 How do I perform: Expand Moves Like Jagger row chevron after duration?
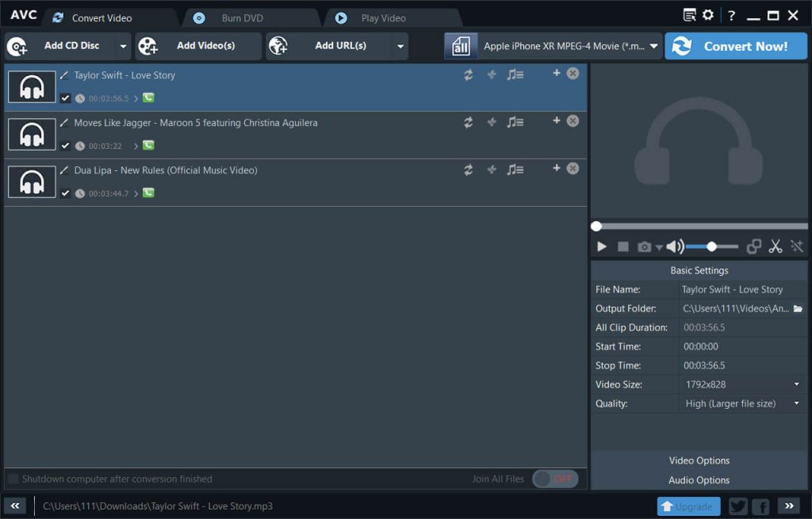136,146
